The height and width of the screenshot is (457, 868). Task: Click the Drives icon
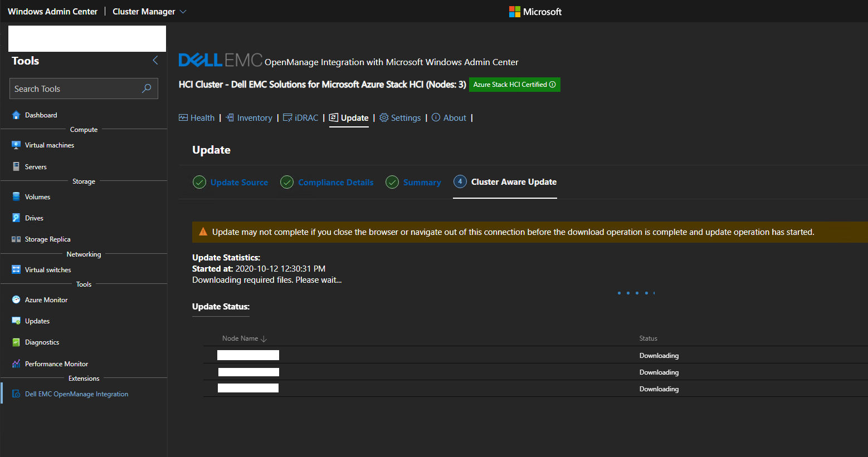pyautogui.click(x=16, y=218)
